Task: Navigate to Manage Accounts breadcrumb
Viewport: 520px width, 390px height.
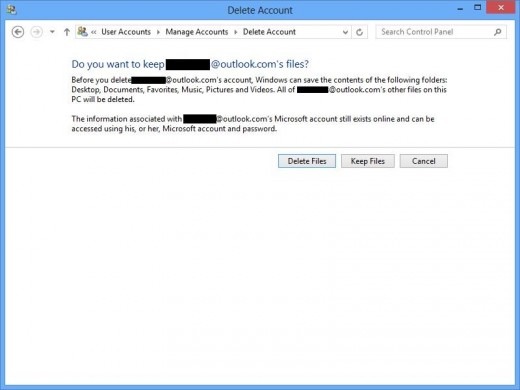Action: pos(197,32)
